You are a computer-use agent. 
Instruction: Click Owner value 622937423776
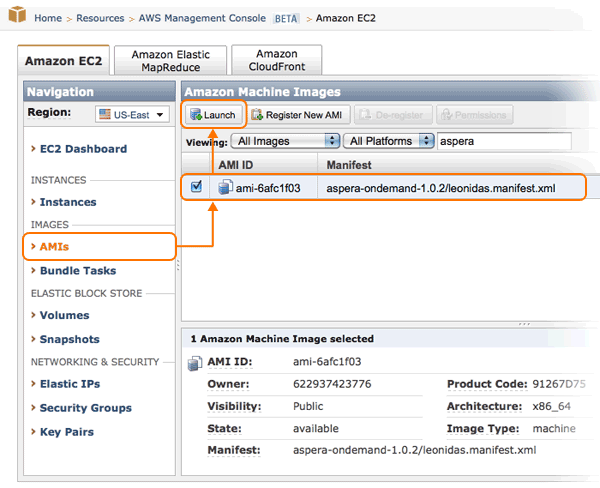[332, 384]
